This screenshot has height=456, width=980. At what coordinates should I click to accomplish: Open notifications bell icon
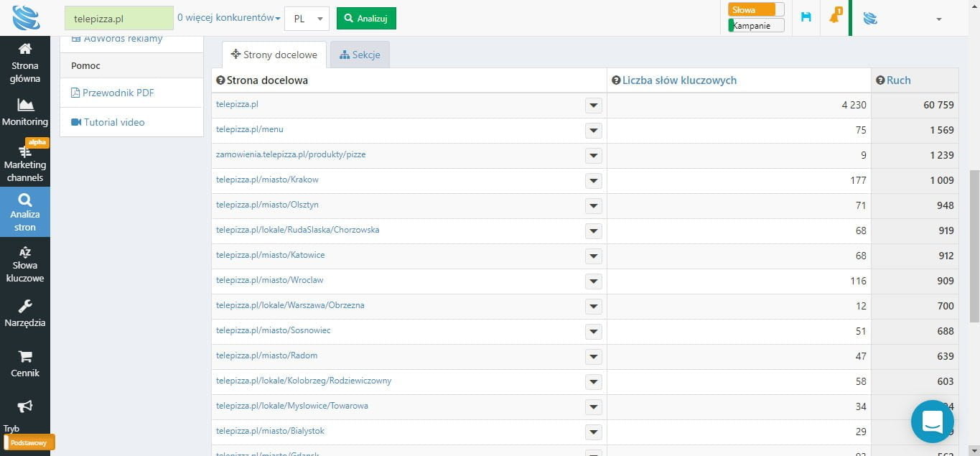(834, 17)
